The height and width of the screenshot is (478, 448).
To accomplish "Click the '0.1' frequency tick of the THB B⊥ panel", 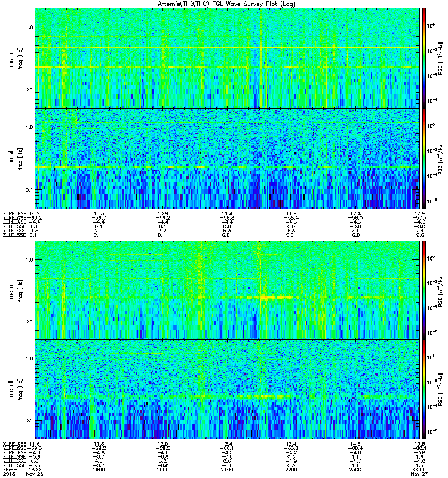I will pos(29,90).
